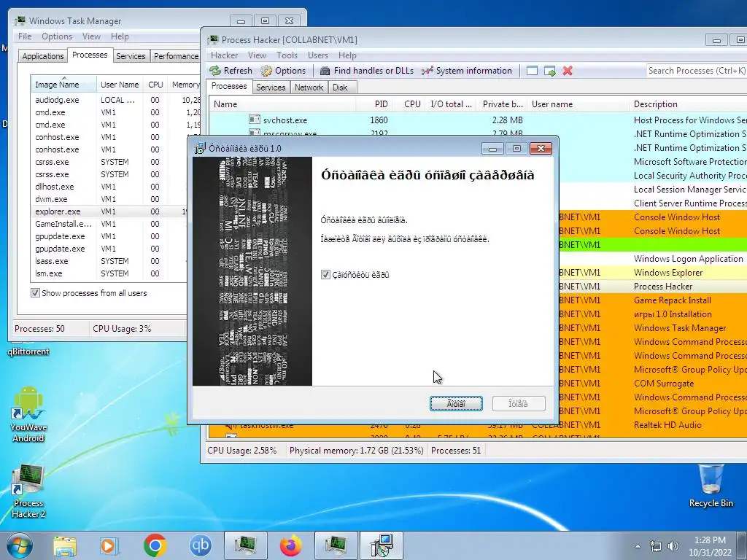The image size is (747, 560).
Task: Open Task Manager View menu
Action: [x=91, y=36]
